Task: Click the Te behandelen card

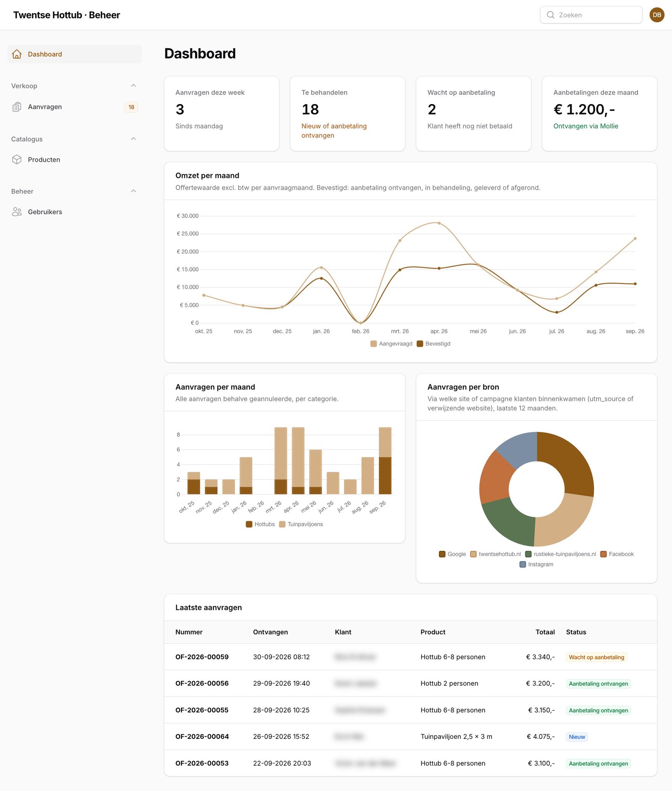Action: tap(347, 114)
